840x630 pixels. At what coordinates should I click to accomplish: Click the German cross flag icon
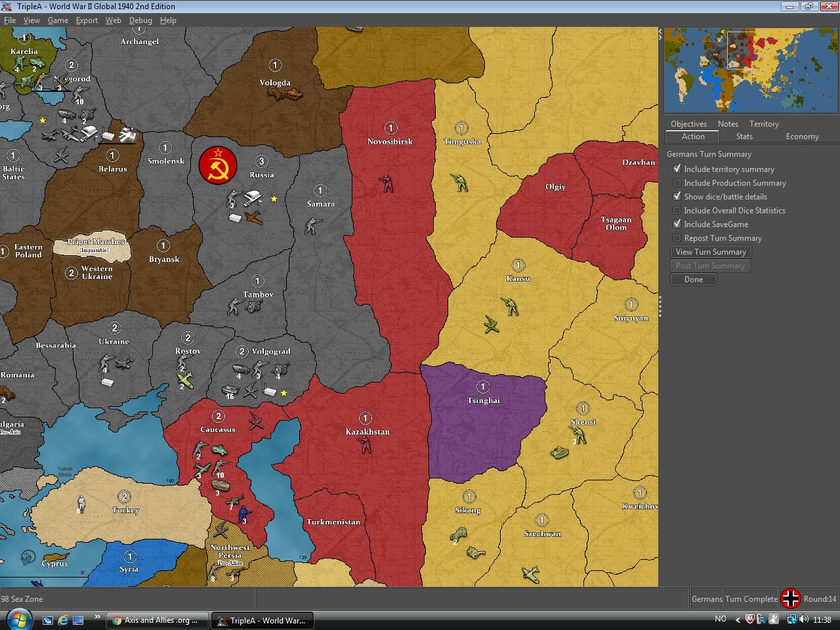tap(791, 598)
